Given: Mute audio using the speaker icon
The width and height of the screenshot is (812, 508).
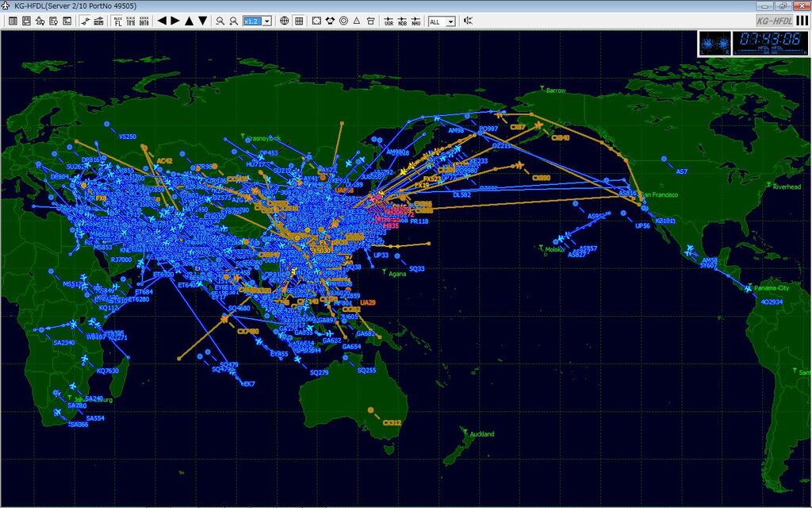Looking at the screenshot, I should coord(467,21).
